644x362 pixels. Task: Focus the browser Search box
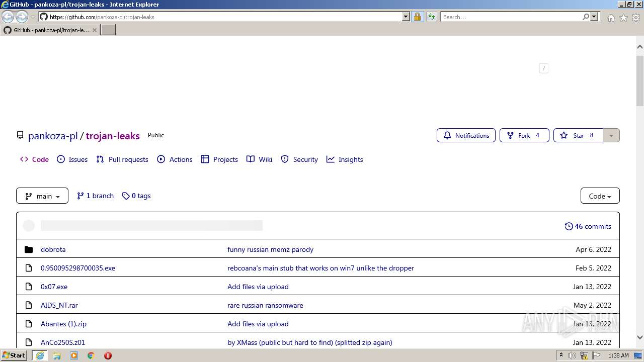(x=511, y=17)
